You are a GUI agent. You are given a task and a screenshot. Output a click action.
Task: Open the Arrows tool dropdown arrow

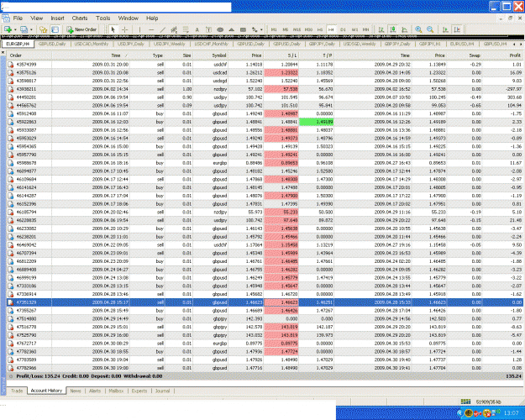coord(261,29)
